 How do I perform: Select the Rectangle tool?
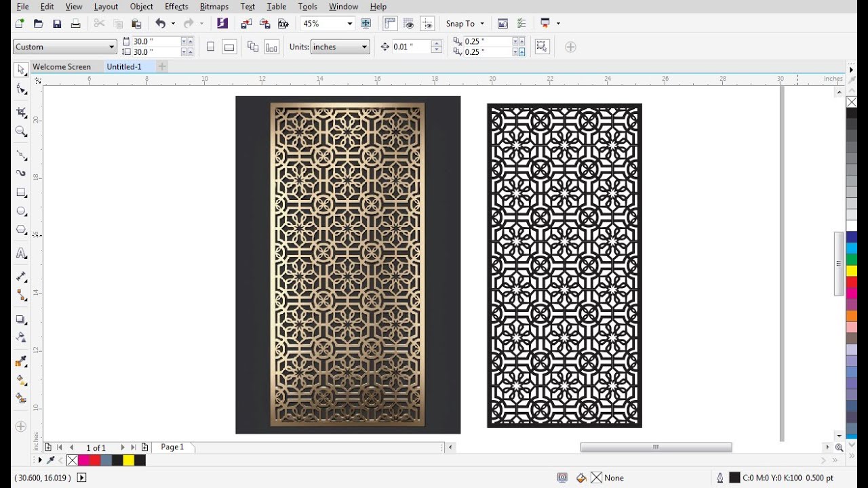[21, 192]
